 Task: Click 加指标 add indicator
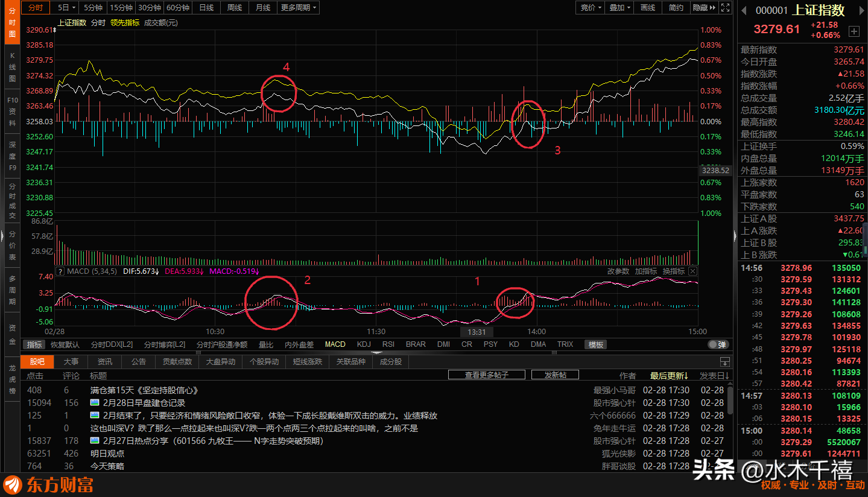point(646,271)
